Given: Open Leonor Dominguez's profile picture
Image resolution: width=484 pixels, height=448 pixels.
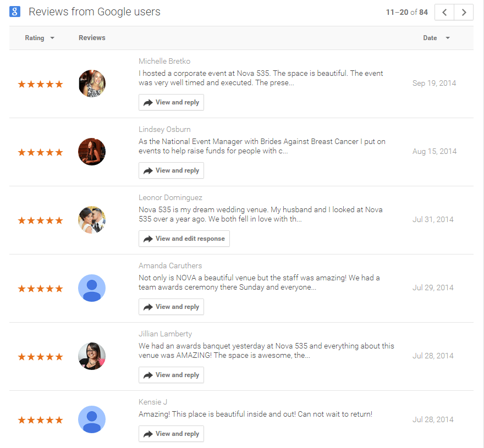Looking at the screenshot, I should tap(92, 220).
